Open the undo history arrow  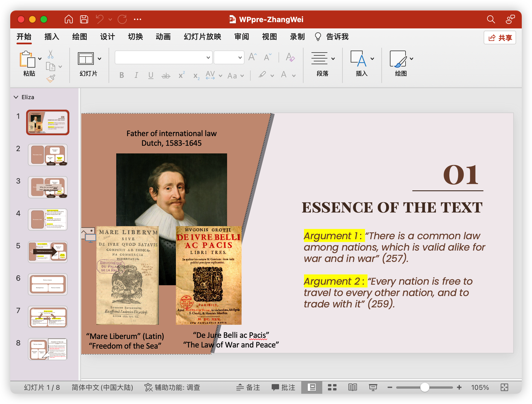[110, 20]
